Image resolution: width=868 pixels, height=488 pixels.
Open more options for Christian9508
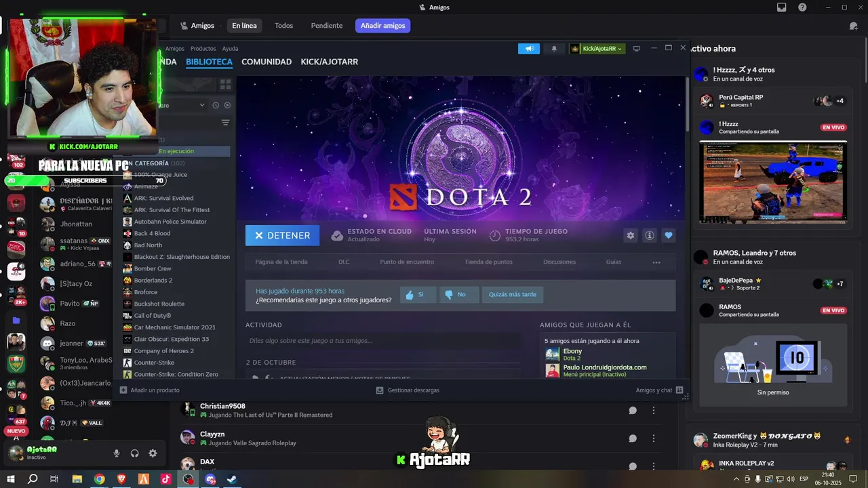(654, 410)
